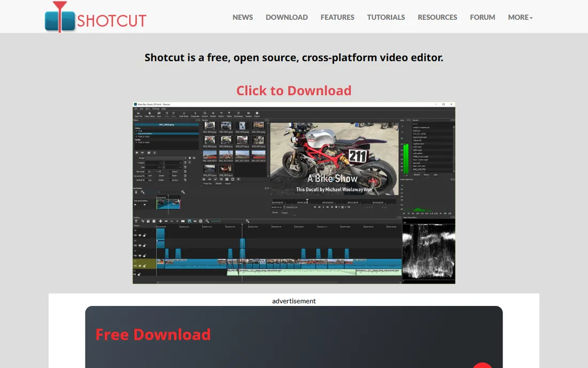Click the Shotcut logo in the header
This screenshot has height=368, width=588.
tap(95, 17)
